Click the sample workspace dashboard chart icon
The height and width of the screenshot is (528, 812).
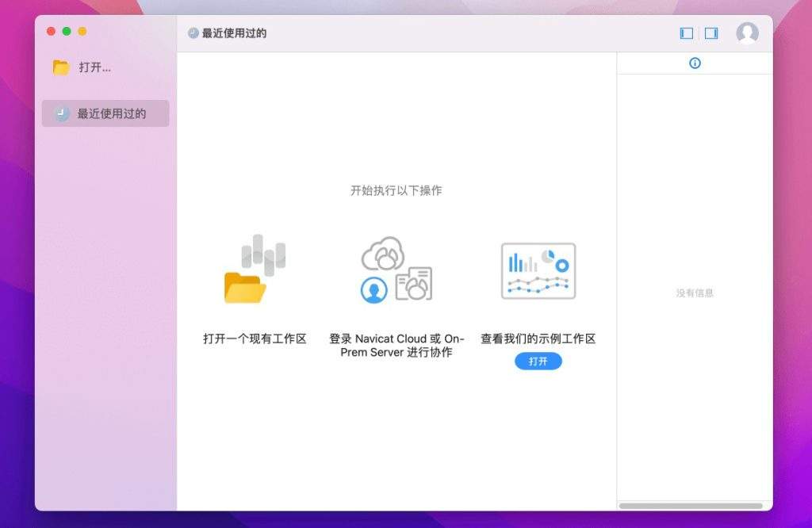pyautogui.click(x=538, y=270)
